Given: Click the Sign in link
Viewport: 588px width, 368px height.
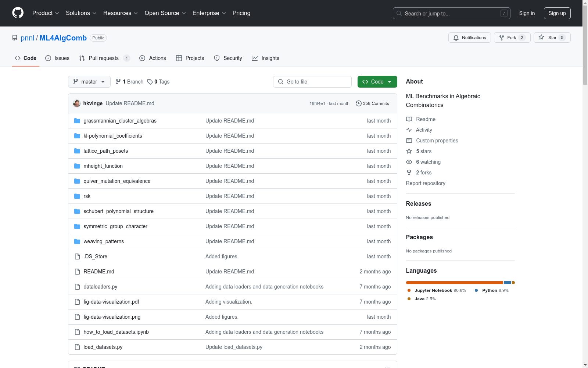Looking at the screenshot, I should coord(527,13).
